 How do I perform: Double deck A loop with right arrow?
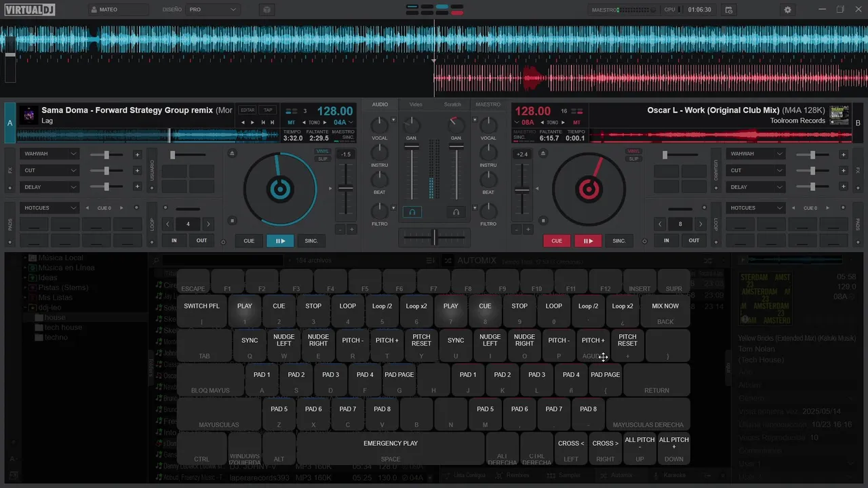[208, 224]
